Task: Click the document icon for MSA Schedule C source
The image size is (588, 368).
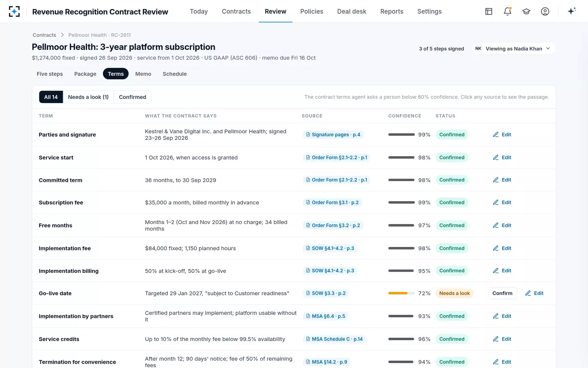Action: pos(308,339)
